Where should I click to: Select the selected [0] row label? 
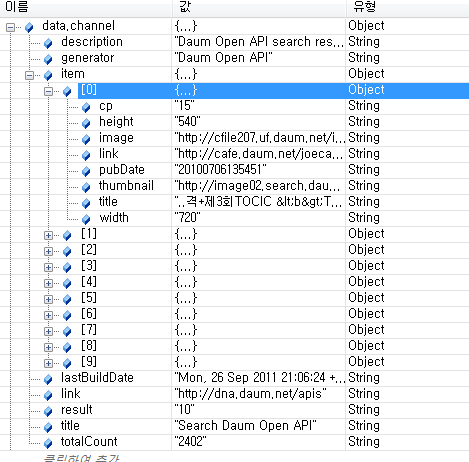click(89, 90)
